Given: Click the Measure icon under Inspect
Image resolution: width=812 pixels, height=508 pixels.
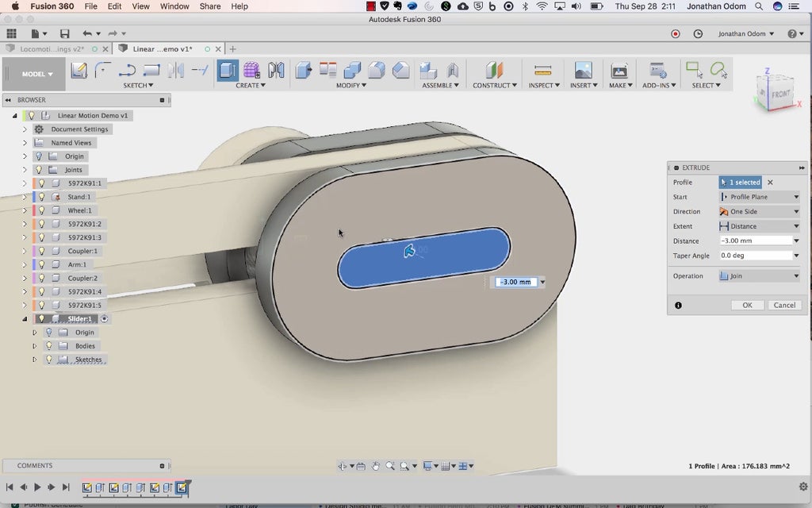Looking at the screenshot, I should click(542, 71).
